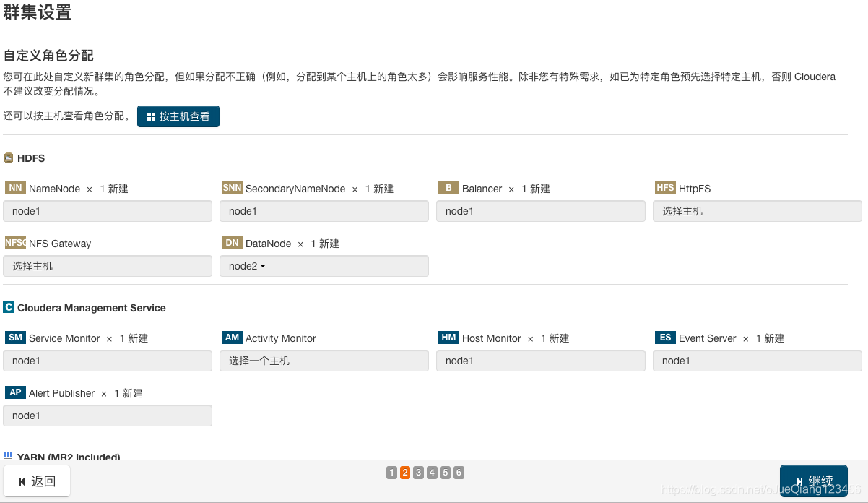Click the Alert Publisher role label
This screenshot has width=868, height=503.
pos(61,393)
